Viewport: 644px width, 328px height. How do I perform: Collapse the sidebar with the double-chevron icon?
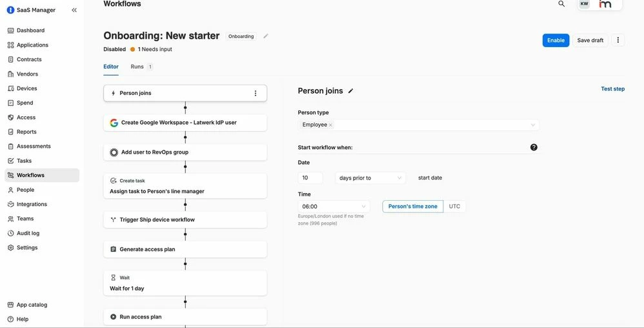(x=74, y=10)
